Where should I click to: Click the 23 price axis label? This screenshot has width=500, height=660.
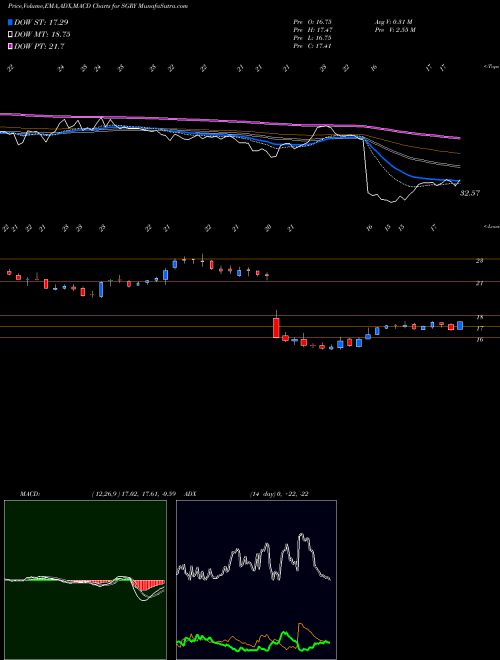click(x=479, y=261)
